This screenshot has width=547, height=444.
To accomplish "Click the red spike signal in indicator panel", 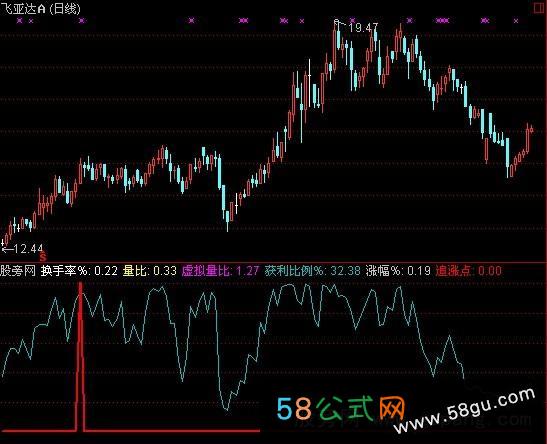I will click(x=81, y=356).
